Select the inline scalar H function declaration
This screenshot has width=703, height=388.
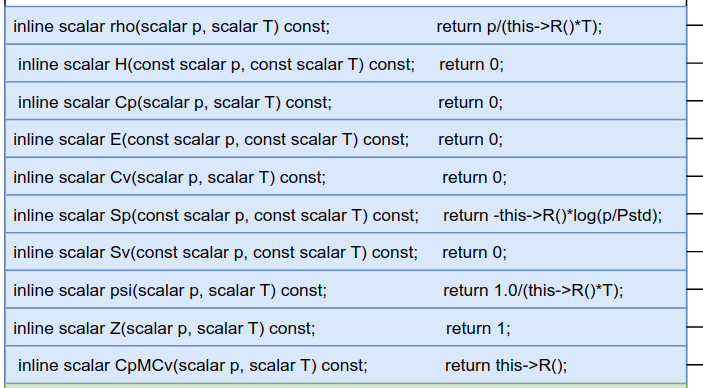coord(217,65)
